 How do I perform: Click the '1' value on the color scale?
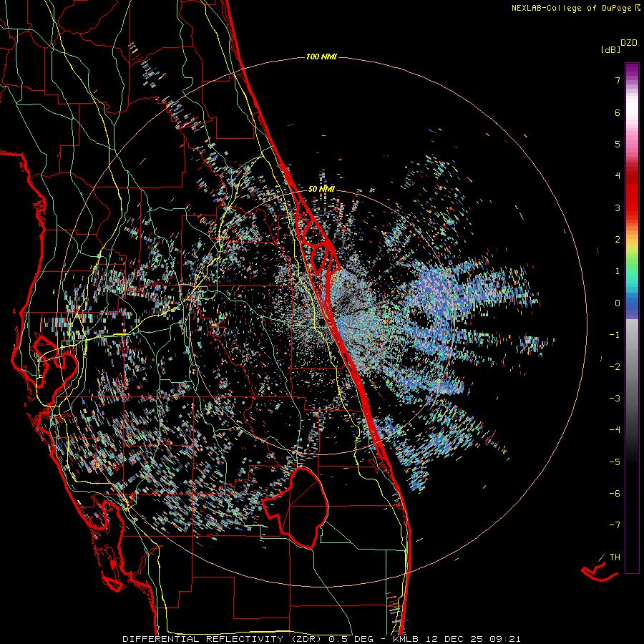pos(618,271)
